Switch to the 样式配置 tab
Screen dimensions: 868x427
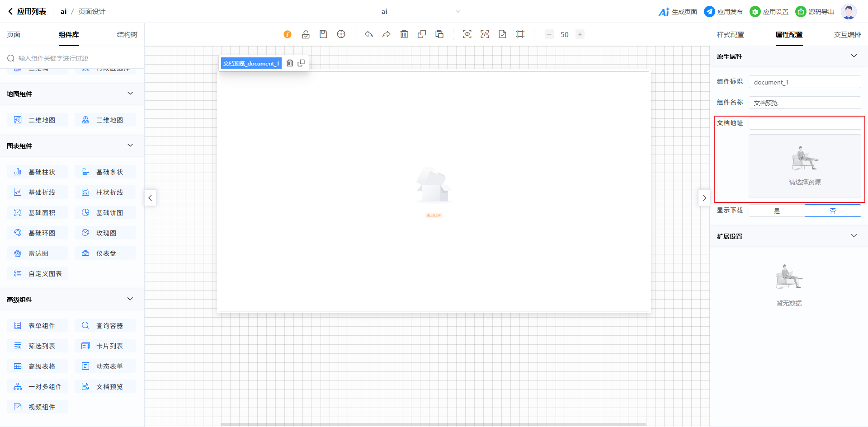coord(730,35)
